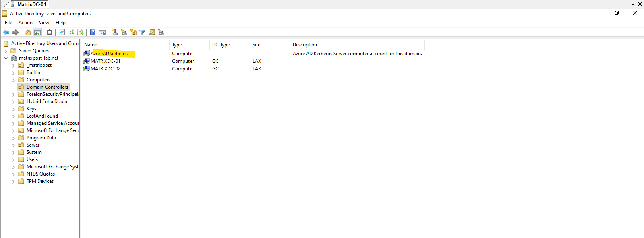Create new organizational unit icon
The width and height of the screenshot is (644, 238).
coord(133,33)
